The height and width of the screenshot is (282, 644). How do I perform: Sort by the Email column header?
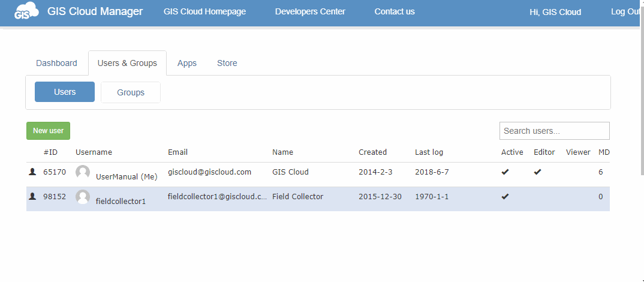pyautogui.click(x=178, y=152)
